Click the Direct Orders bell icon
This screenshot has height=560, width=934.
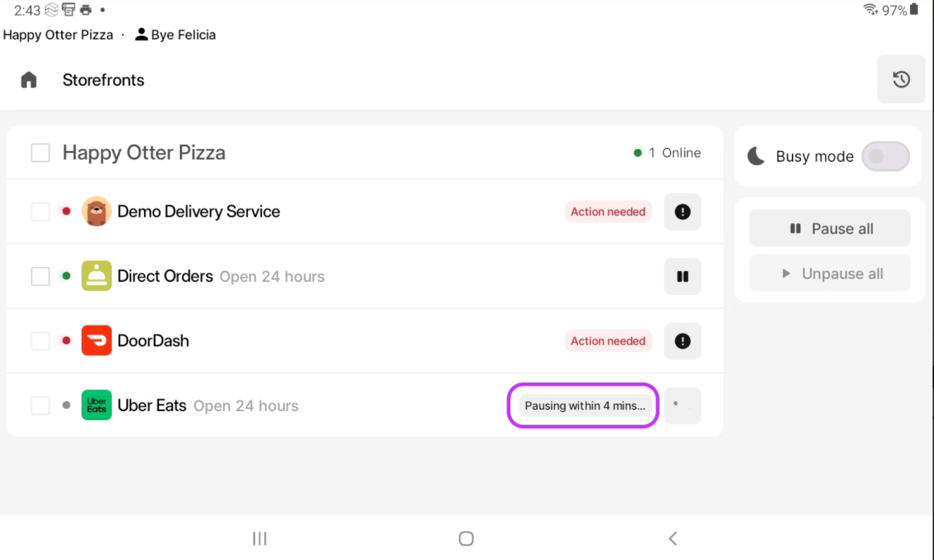(96, 276)
